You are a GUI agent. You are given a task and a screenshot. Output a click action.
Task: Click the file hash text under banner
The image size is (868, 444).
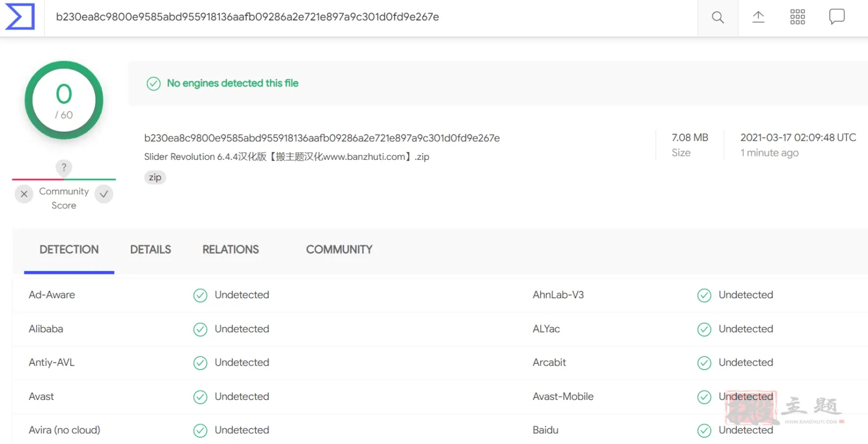(x=322, y=138)
